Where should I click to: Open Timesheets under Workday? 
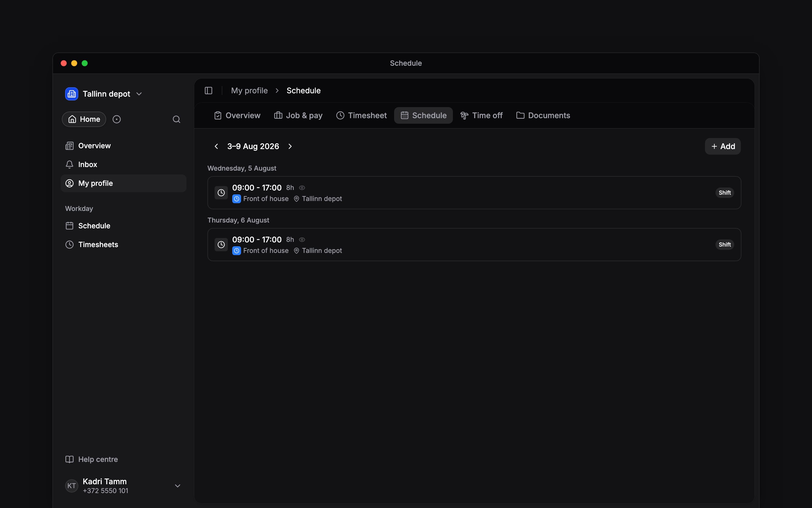[124, 245]
